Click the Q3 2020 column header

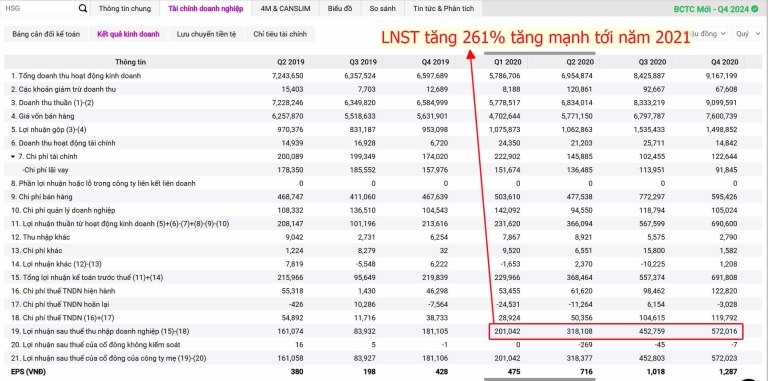652,62
